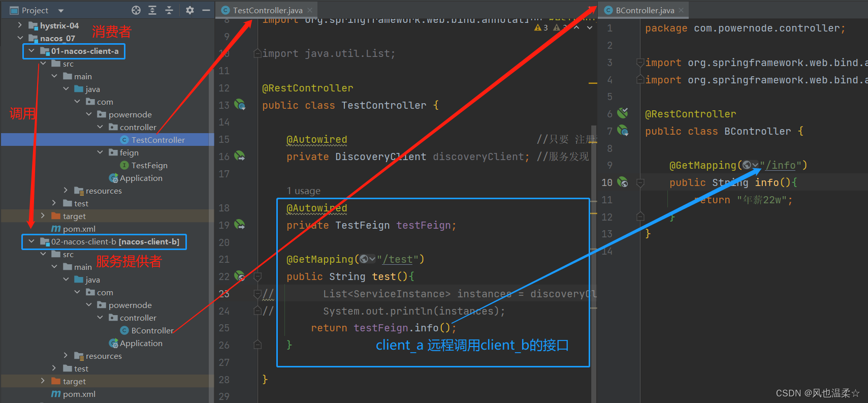Click line number 25 in TestController gutter

pyautogui.click(x=224, y=328)
